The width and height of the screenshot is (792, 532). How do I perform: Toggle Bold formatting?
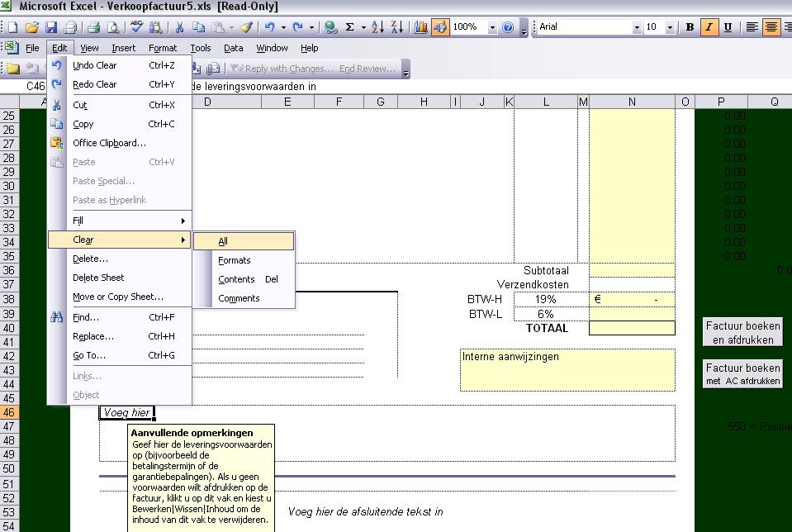(x=690, y=27)
